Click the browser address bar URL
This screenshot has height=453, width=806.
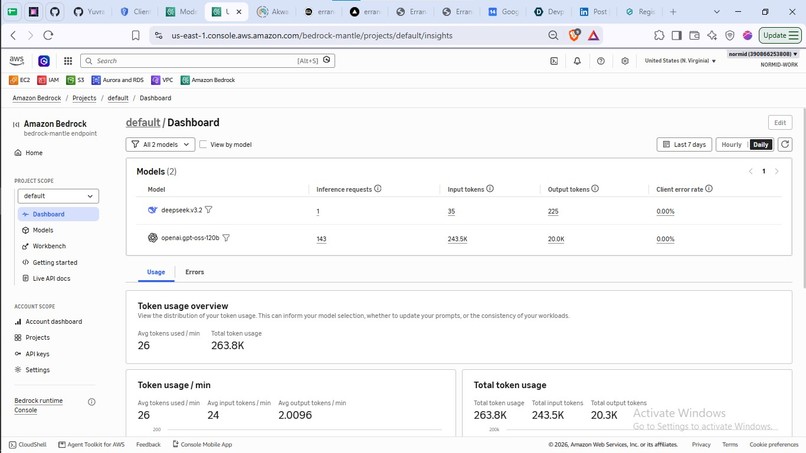312,35
